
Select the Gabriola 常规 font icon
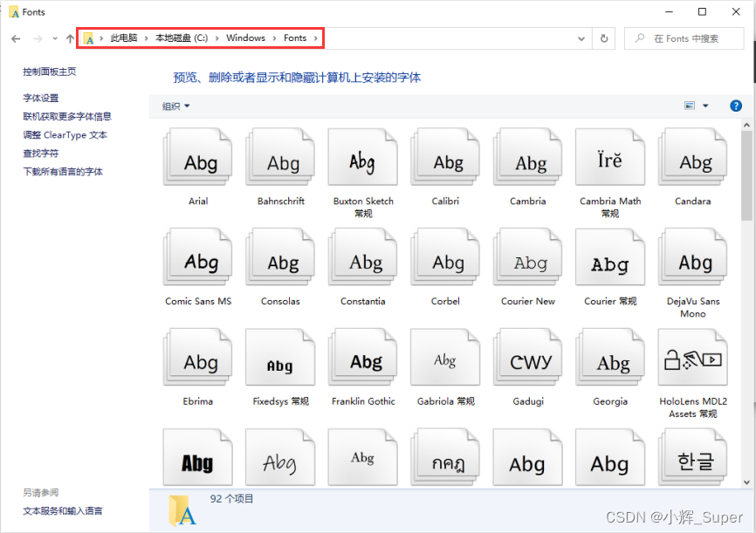click(445, 358)
